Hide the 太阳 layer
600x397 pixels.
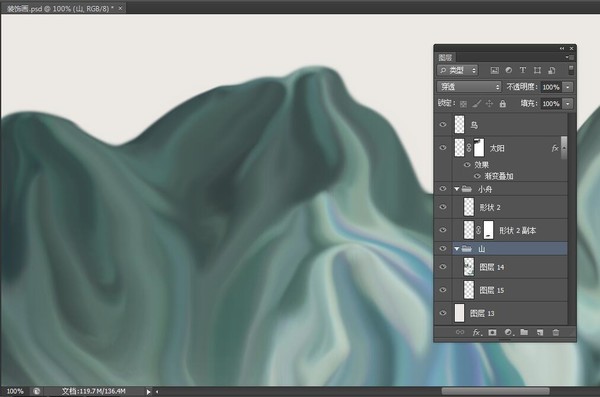tap(443, 148)
